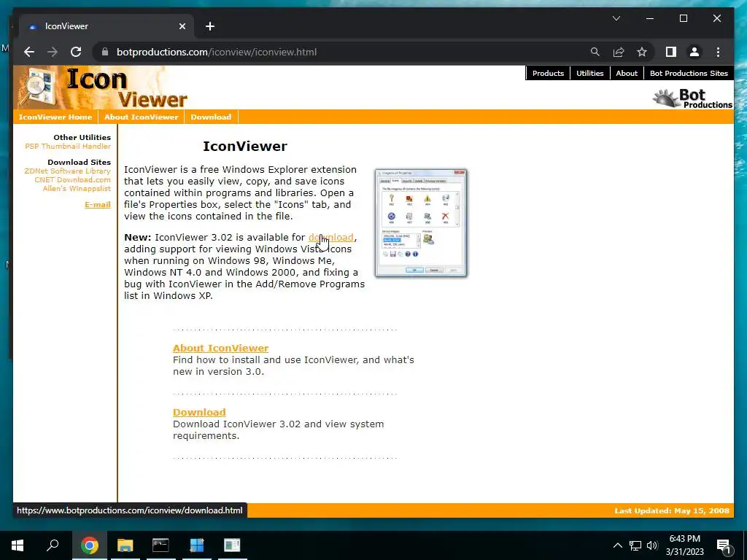The height and width of the screenshot is (560, 747).
Task: Open the command prompt taskbar icon
Action: (x=160, y=545)
